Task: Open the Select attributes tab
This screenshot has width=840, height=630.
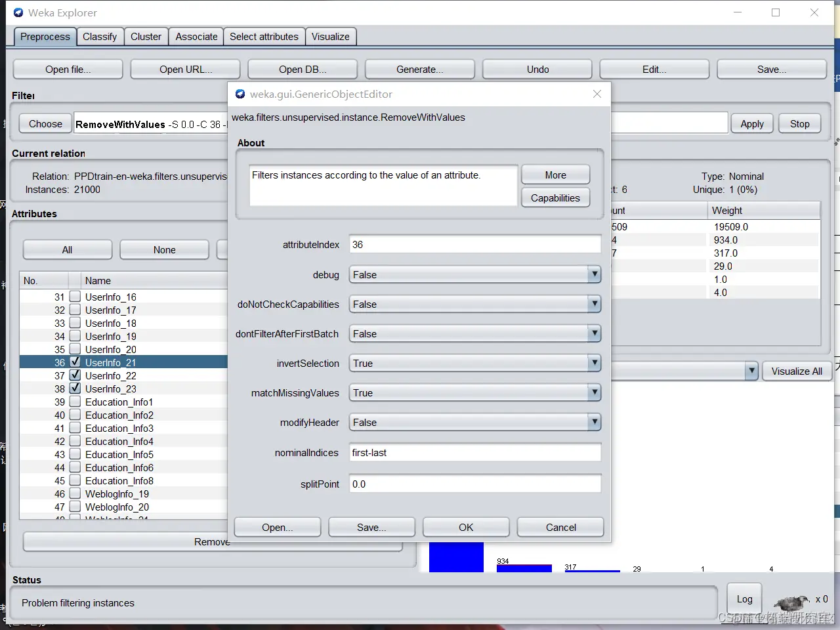Action: (264, 37)
